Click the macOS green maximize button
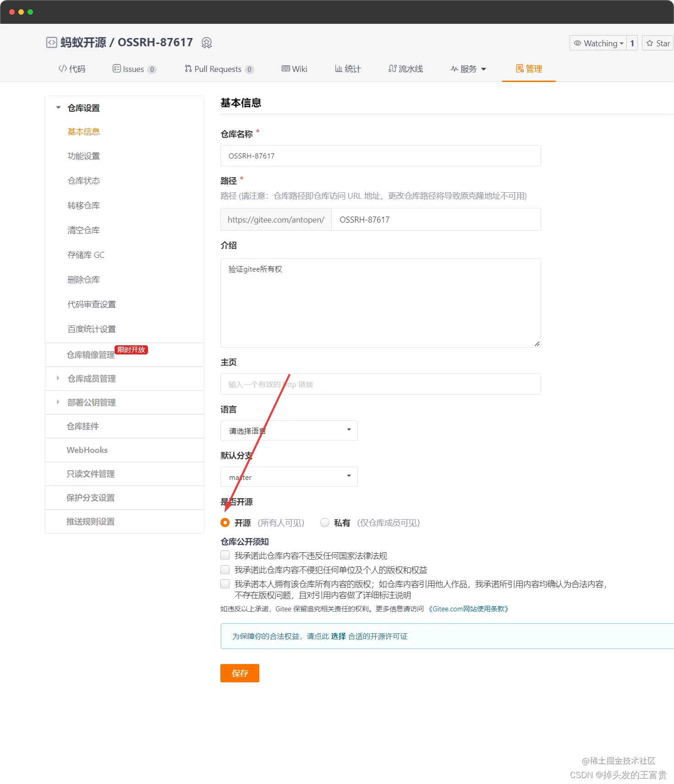The height and width of the screenshot is (784, 674). pyautogui.click(x=30, y=12)
